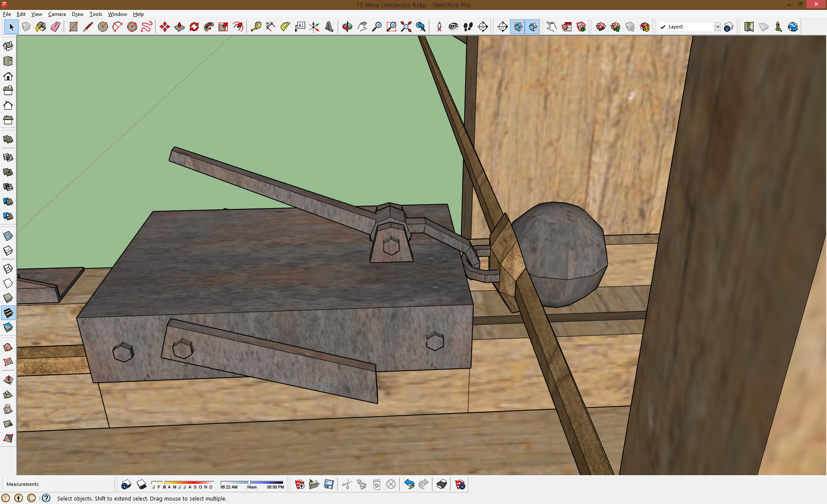This screenshot has width=827, height=504.
Task: Pick the Walk footprints tool
Action: (x=468, y=27)
